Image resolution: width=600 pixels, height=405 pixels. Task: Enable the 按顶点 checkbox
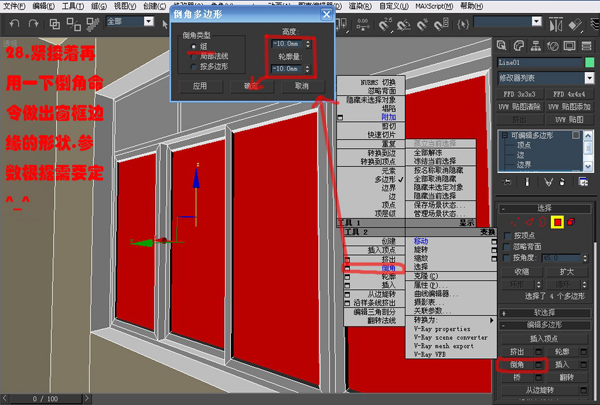pos(508,235)
